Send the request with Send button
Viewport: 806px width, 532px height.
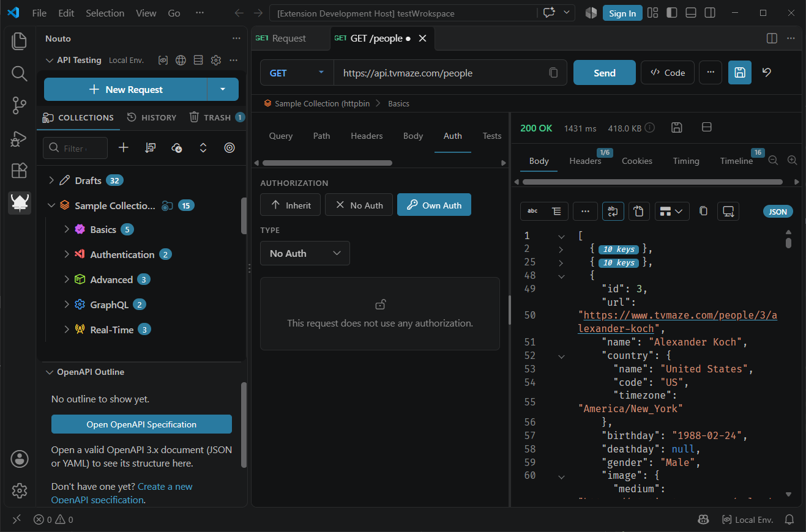coord(605,73)
